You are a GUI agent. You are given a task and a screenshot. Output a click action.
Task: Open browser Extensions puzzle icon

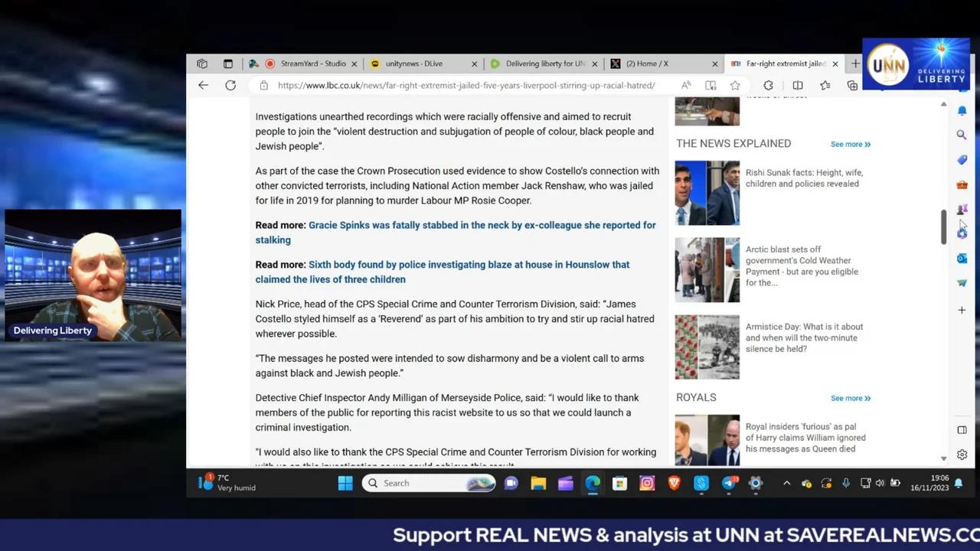coord(768,85)
